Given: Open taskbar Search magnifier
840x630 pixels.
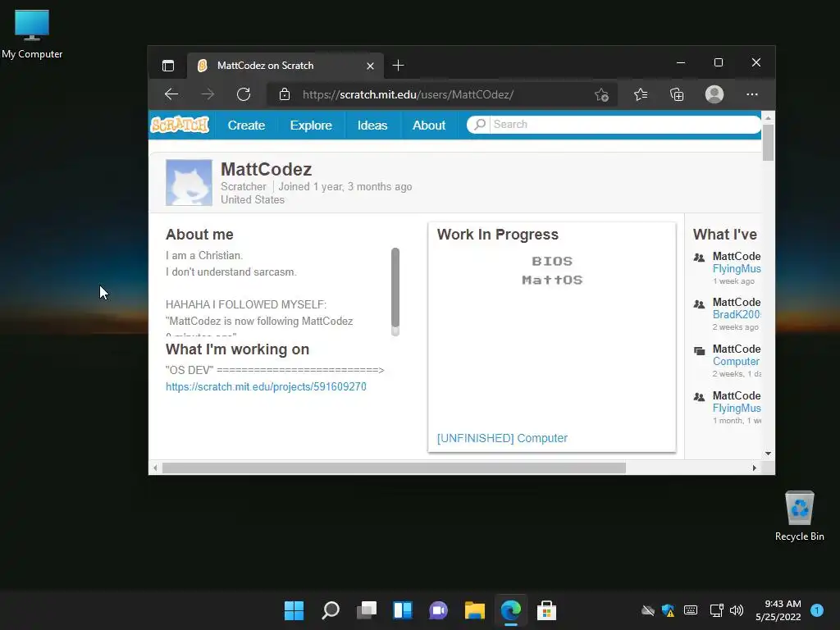Looking at the screenshot, I should (x=331, y=610).
